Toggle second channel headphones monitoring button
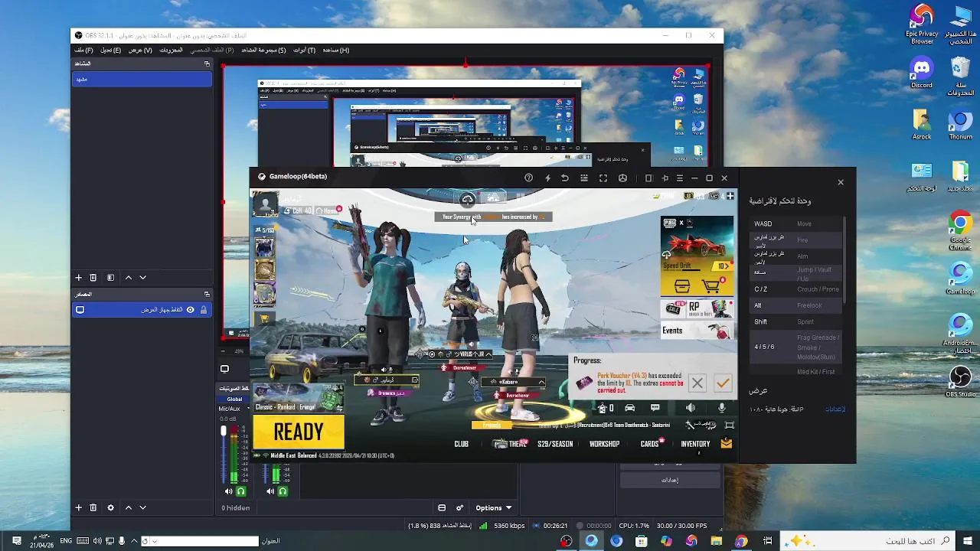 click(284, 491)
